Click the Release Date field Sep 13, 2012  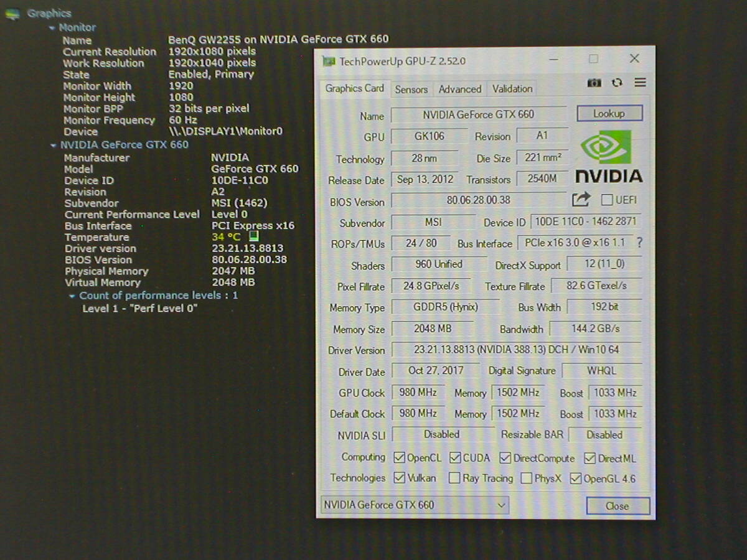tap(425, 179)
